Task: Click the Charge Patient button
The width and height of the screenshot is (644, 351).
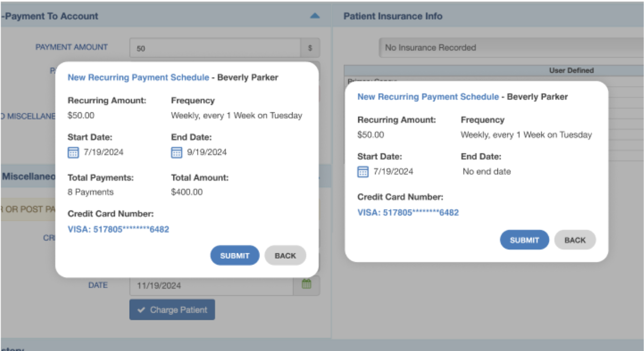Action: [172, 310]
